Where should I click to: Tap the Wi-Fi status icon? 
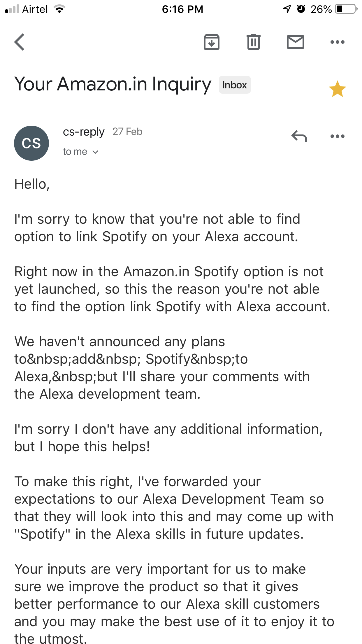(59, 9)
